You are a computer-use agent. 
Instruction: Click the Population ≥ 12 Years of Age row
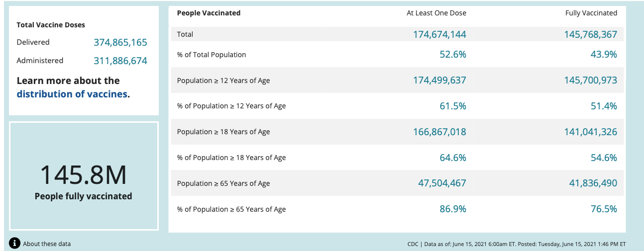pos(397,80)
